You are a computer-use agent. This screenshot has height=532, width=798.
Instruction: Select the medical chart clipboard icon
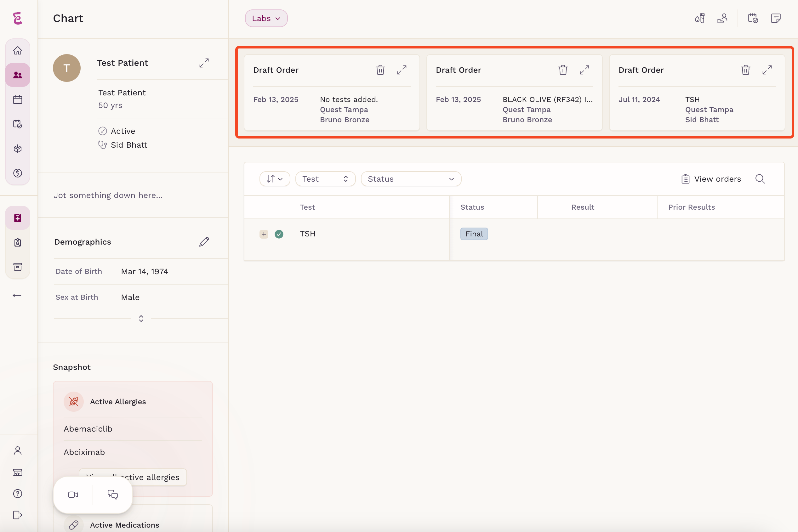click(18, 218)
